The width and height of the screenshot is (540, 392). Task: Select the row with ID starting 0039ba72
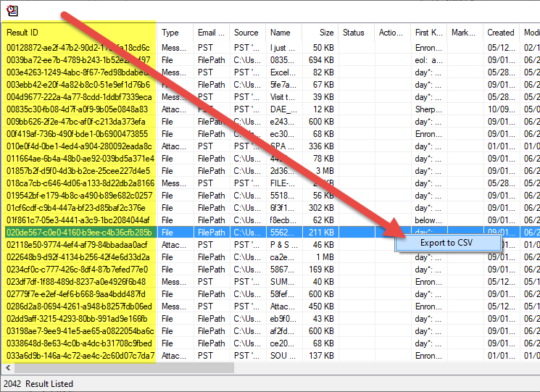click(x=78, y=59)
